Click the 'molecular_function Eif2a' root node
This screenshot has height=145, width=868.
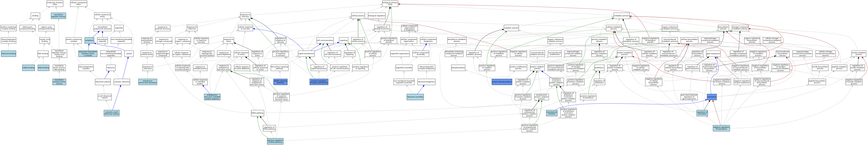(x=55, y=3)
